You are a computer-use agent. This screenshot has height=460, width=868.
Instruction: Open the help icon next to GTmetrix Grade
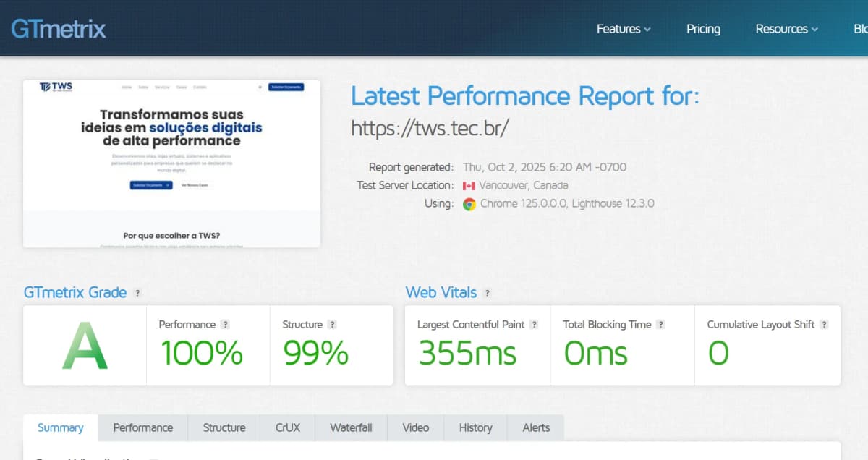pos(137,293)
